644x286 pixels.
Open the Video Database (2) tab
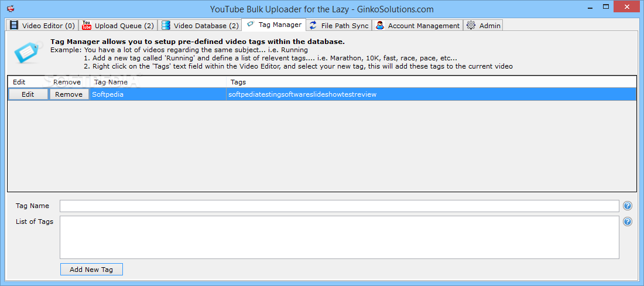tap(200, 25)
